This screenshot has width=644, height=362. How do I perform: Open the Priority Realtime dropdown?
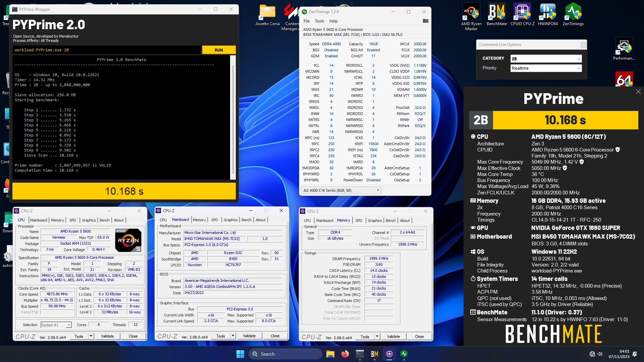(546, 68)
